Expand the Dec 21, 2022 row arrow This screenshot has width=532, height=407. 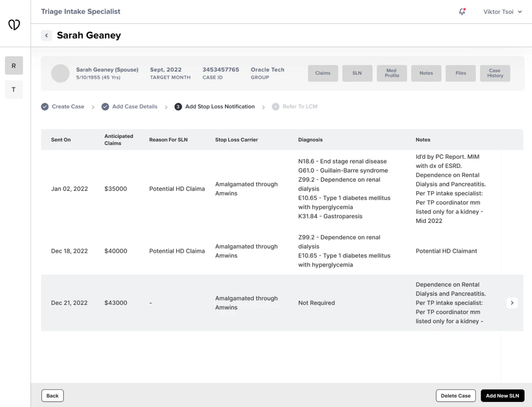512,303
